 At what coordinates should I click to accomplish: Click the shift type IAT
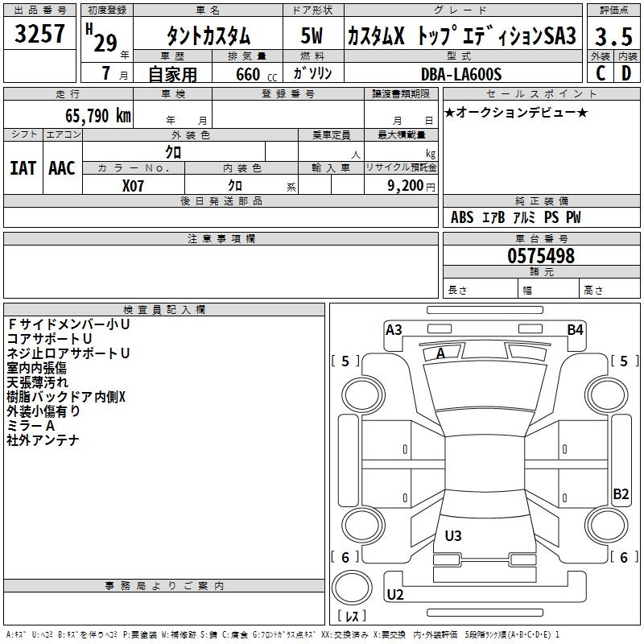[23, 168]
